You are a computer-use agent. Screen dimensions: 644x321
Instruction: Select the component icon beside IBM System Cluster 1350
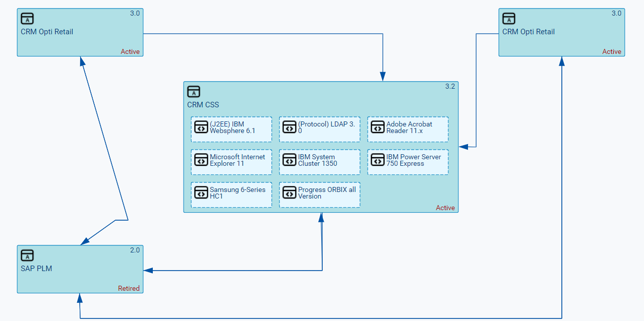[x=289, y=160]
